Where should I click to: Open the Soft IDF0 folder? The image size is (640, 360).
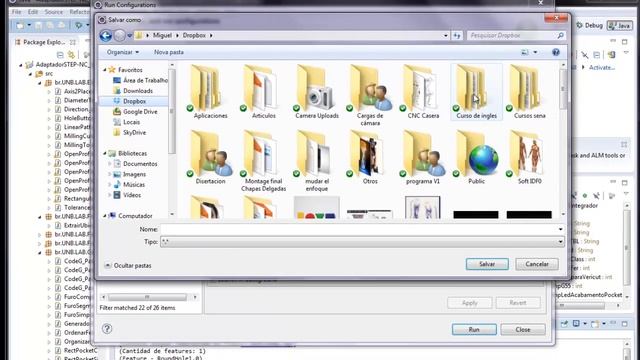[x=529, y=158]
